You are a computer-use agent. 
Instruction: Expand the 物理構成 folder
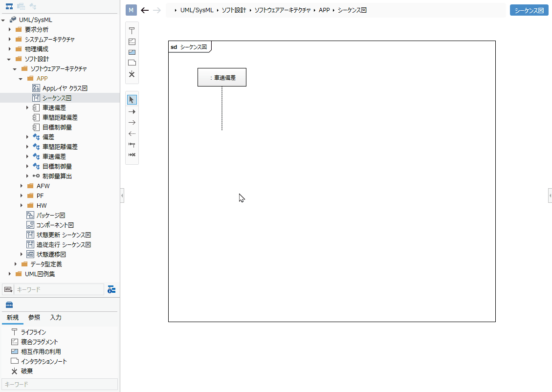[x=9, y=49]
